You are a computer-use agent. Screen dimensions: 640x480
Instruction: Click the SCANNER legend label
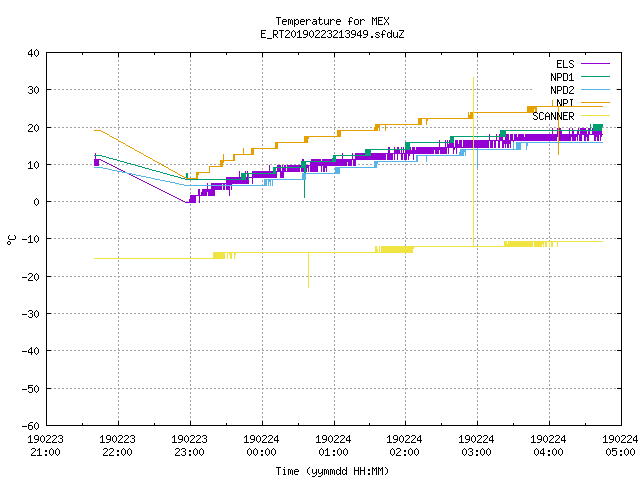click(553, 116)
